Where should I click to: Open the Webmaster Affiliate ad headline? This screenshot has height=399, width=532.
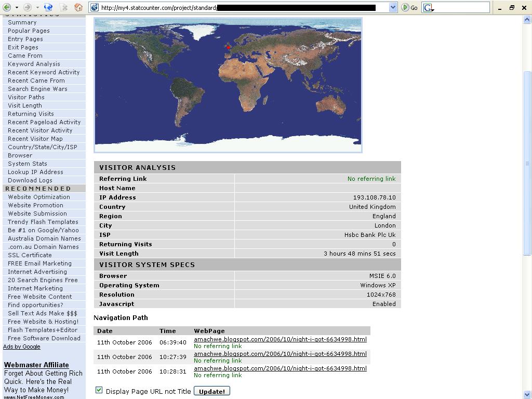[x=36, y=365]
